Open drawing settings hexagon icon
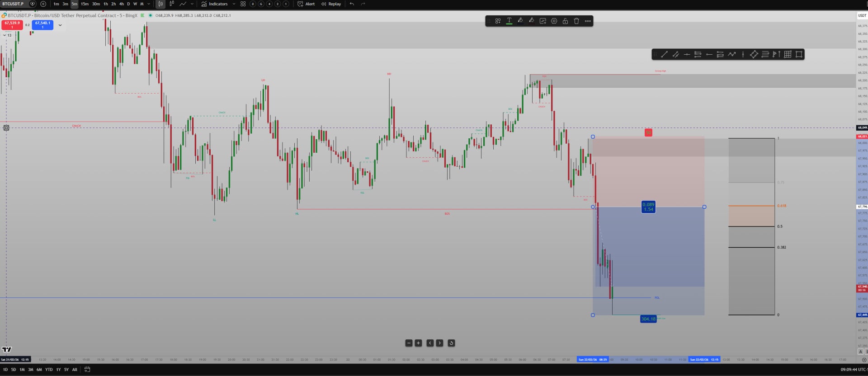This screenshot has height=376, width=868. 554,21
